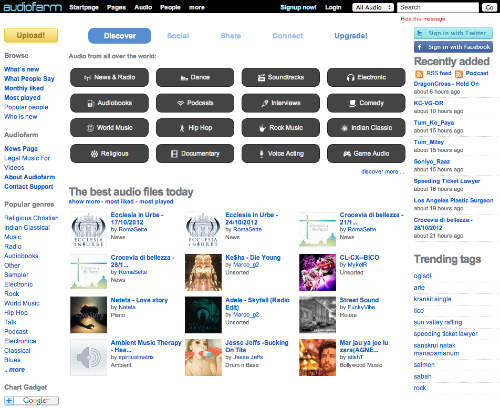500x408 pixels.
Task: Click ...more under Popular genres
Action: point(15,370)
